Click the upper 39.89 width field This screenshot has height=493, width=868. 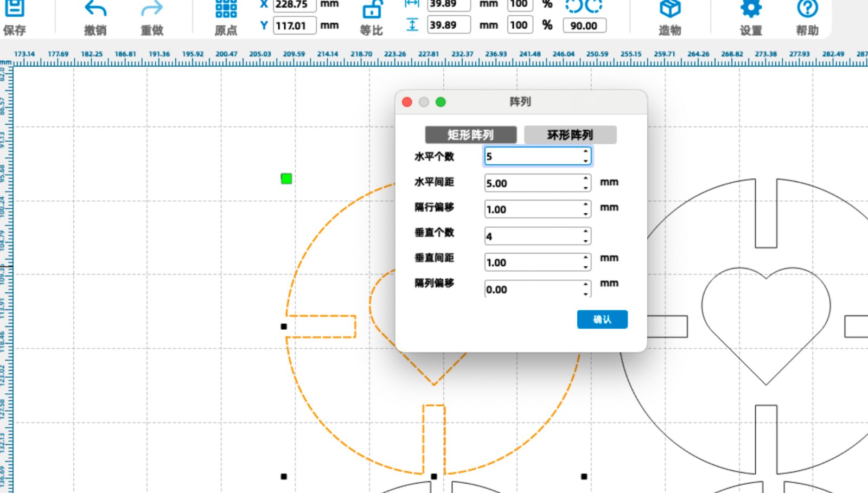point(449,4)
